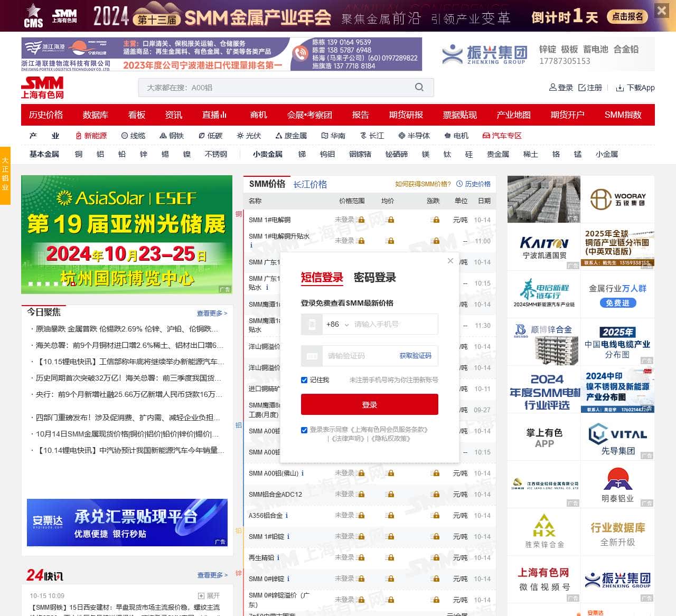Click the SMM 上海有色网 logo

click(42, 88)
